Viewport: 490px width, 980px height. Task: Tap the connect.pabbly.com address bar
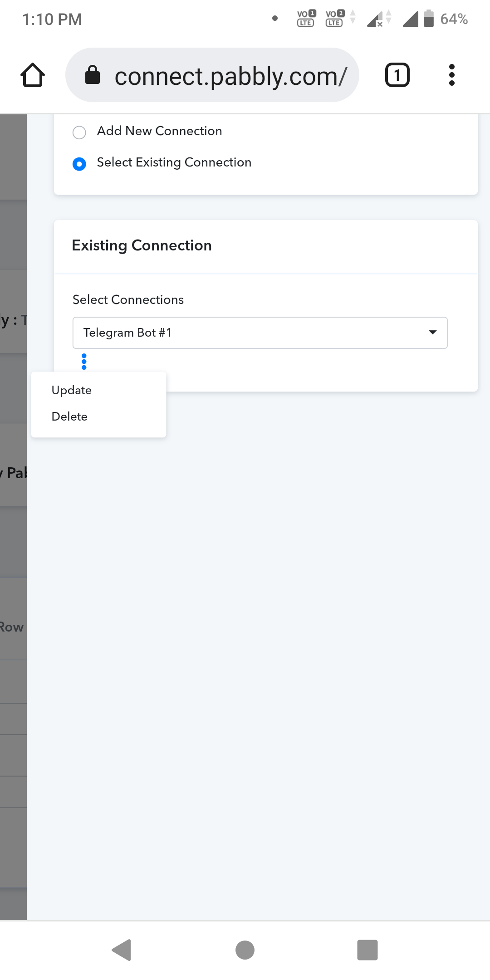click(212, 75)
